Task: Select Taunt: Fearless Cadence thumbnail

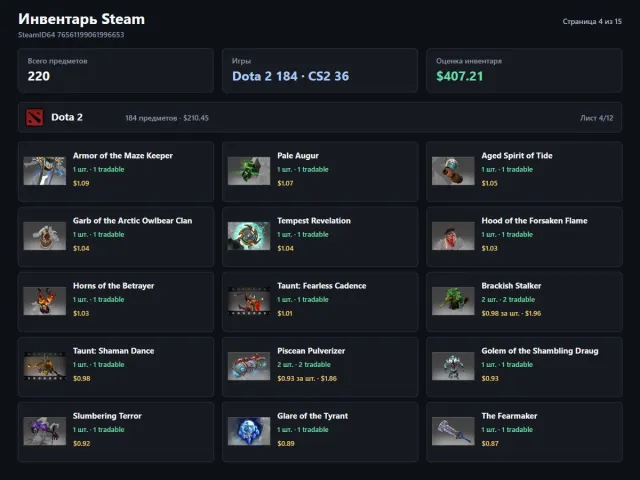Action: click(x=249, y=301)
